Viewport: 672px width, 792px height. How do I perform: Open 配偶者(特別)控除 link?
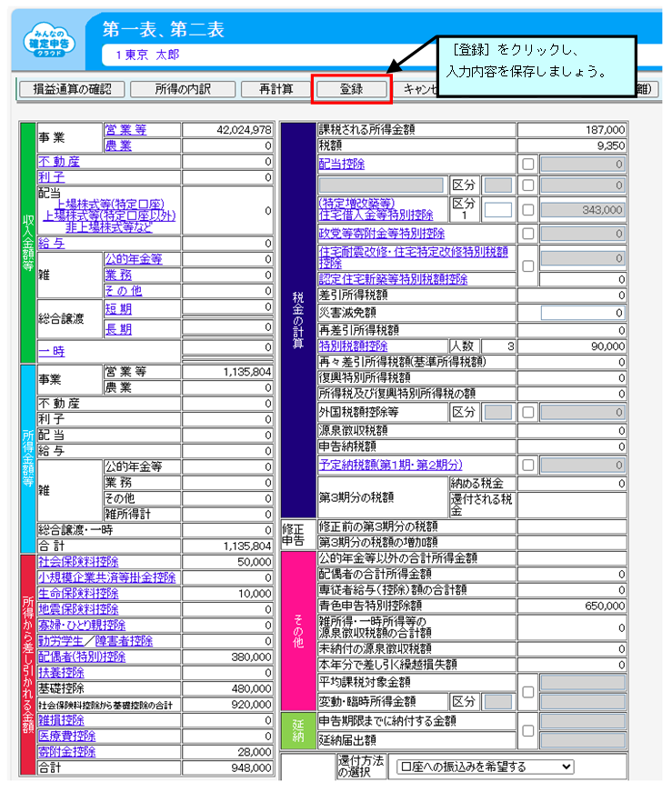click(x=82, y=657)
